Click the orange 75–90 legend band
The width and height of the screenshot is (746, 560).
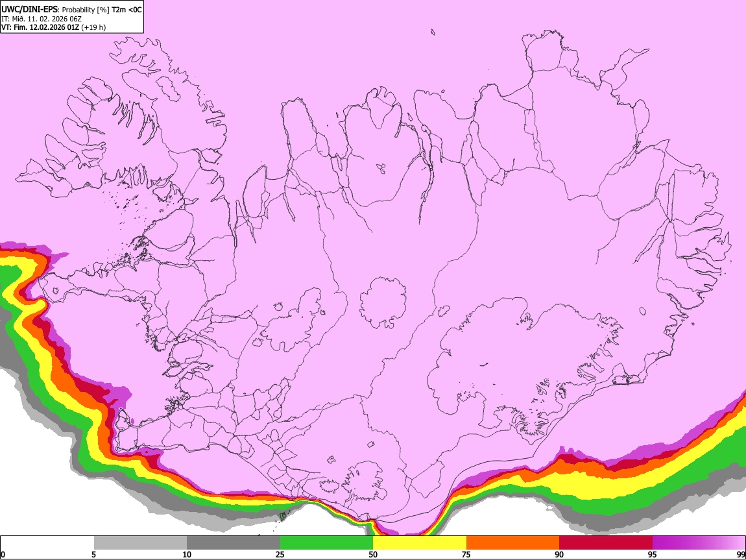pyautogui.click(x=512, y=543)
